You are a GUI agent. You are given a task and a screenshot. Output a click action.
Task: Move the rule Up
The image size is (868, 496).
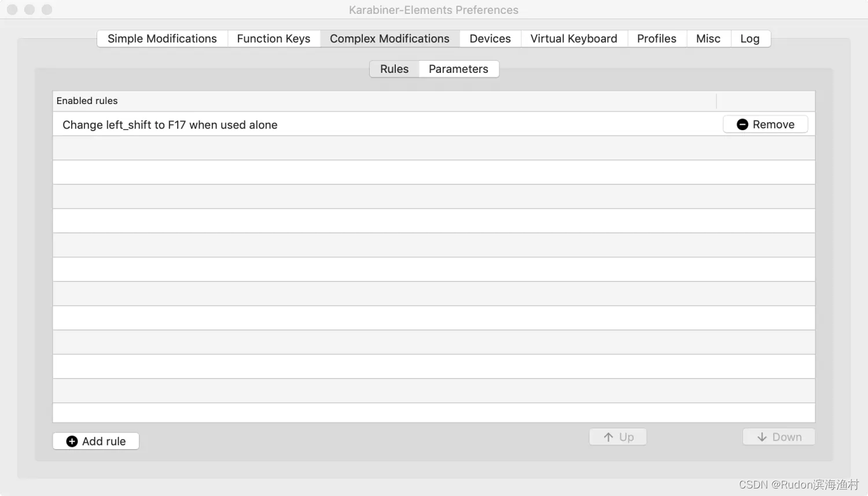[x=618, y=437]
